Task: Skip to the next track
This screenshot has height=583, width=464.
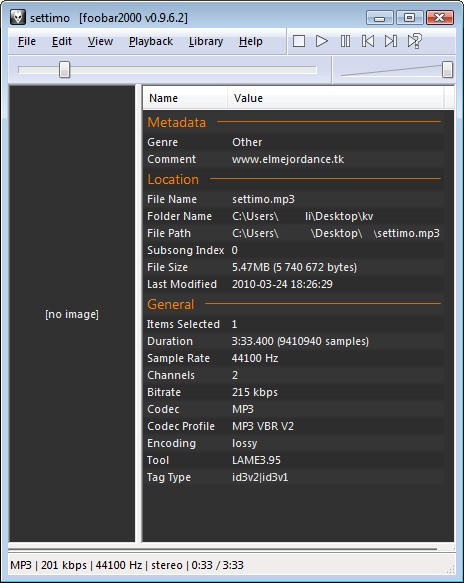Action: [391, 41]
